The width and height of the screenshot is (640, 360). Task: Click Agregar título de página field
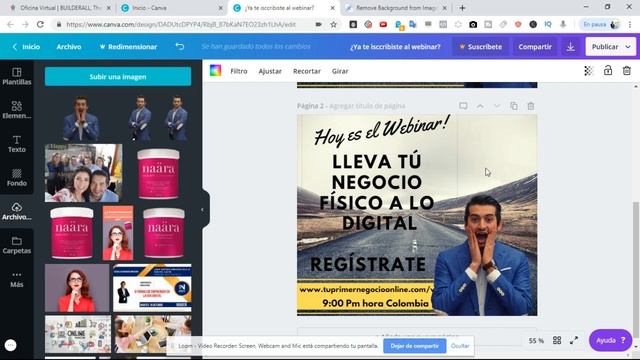point(367,106)
